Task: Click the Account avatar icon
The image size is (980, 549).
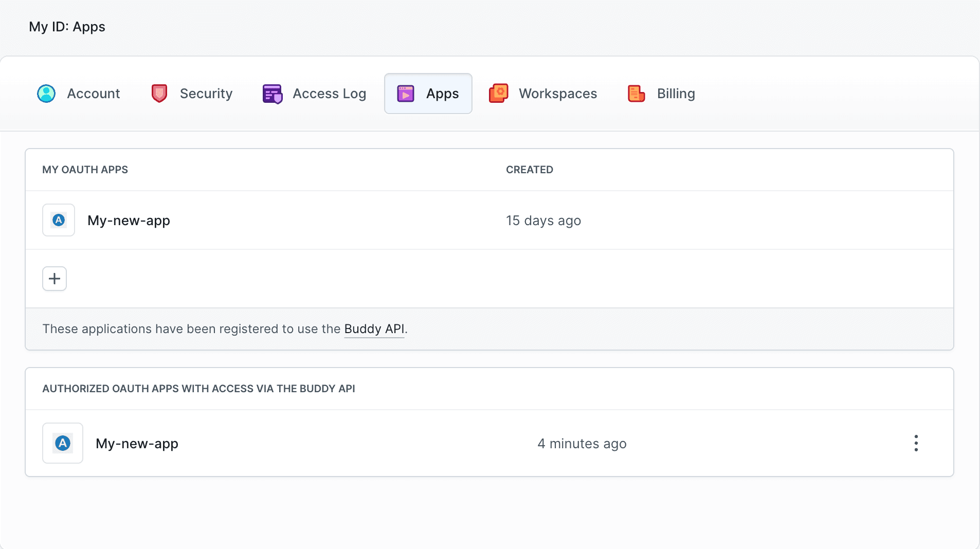Action: click(46, 93)
